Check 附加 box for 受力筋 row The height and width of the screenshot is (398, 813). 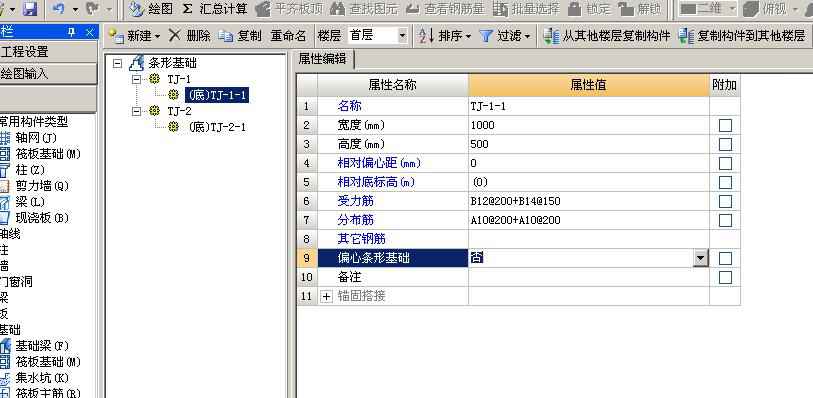[725, 202]
